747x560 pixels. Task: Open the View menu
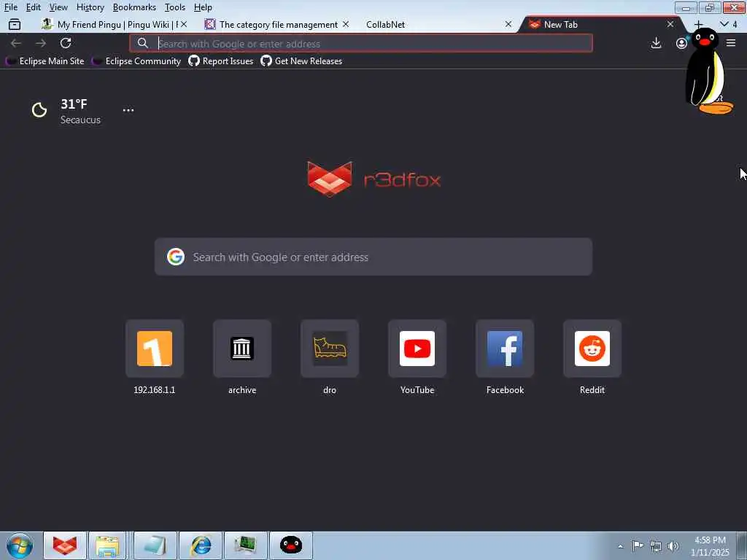click(x=58, y=7)
